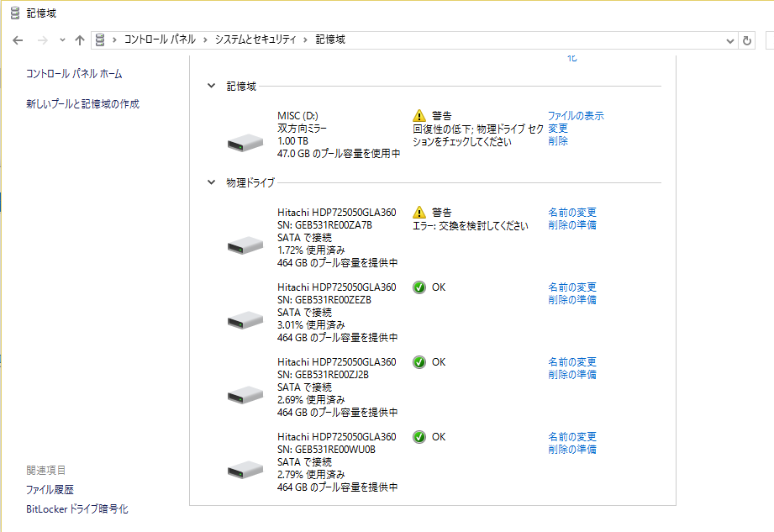Go to システムとセキュリティ breadcrumb
The height and width of the screenshot is (532, 774).
click(255, 40)
